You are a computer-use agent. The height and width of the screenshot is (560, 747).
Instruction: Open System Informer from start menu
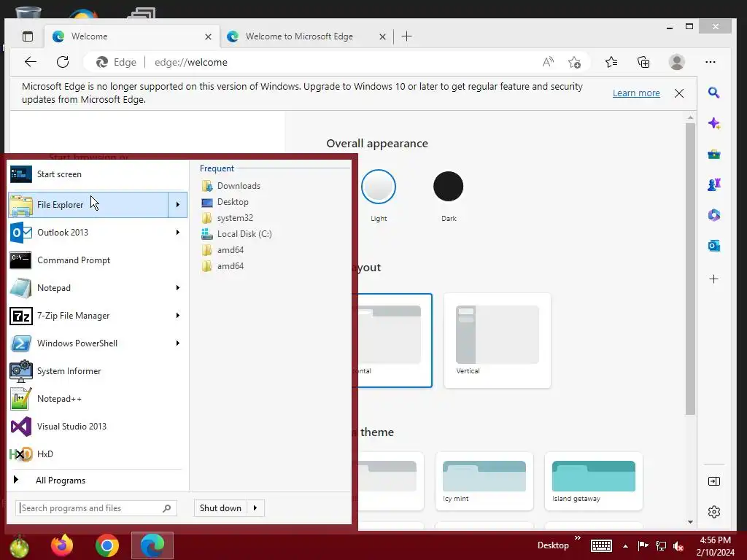pos(98,371)
